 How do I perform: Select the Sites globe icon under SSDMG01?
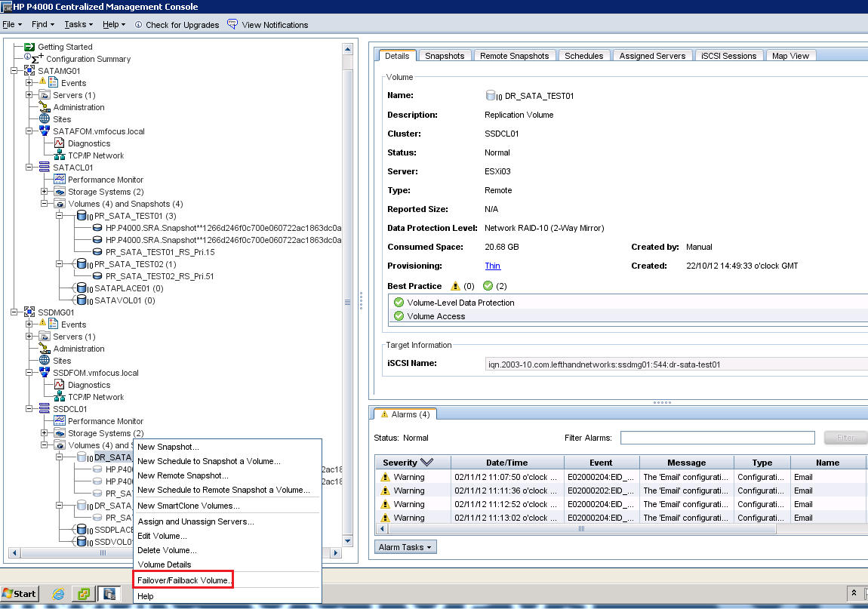coord(45,361)
